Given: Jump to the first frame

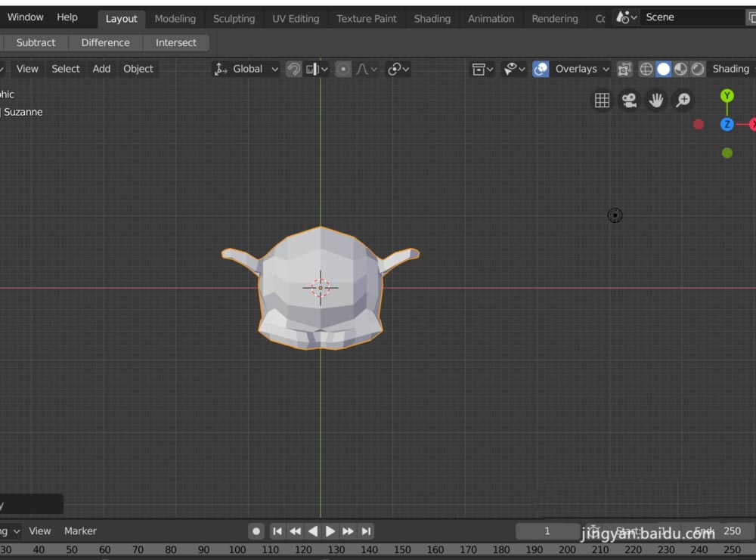Looking at the screenshot, I should 277,531.
